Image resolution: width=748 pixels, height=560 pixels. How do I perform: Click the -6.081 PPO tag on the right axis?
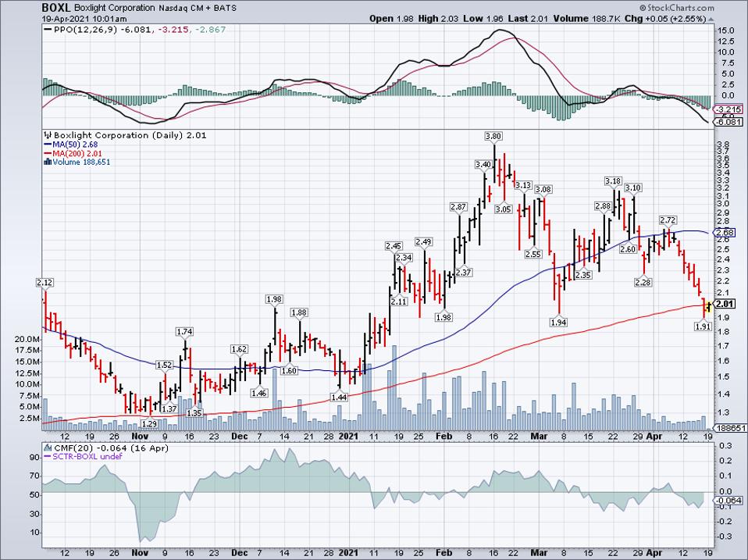[x=729, y=122]
